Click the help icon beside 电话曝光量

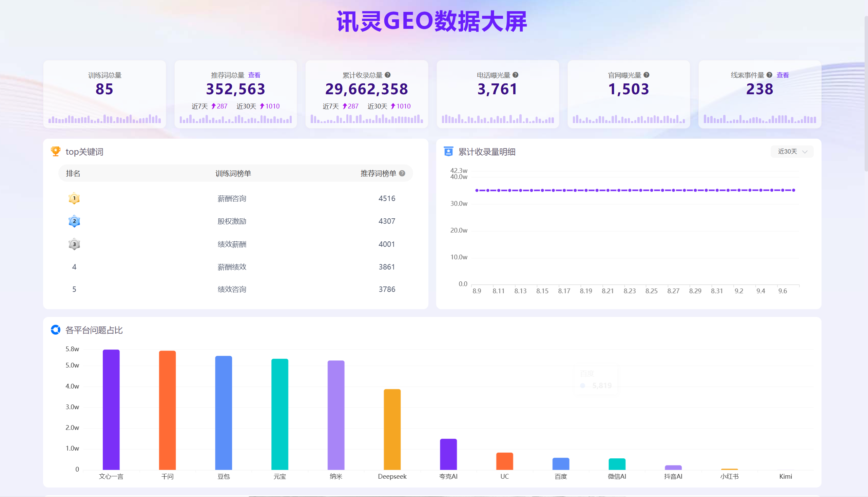pos(516,75)
